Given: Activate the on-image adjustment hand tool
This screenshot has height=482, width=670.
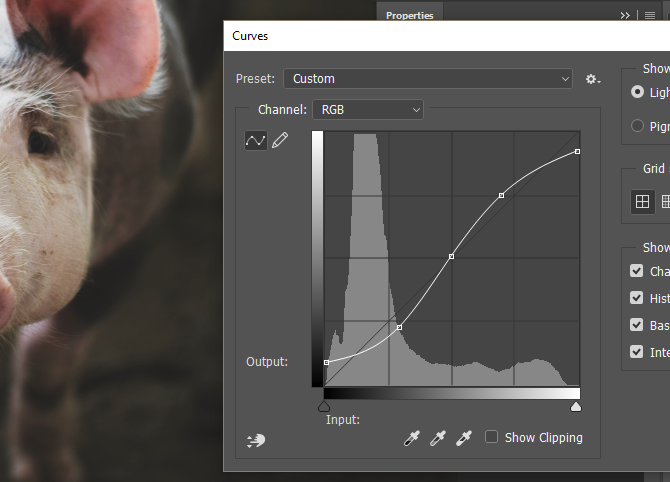Looking at the screenshot, I should [256, 441].
